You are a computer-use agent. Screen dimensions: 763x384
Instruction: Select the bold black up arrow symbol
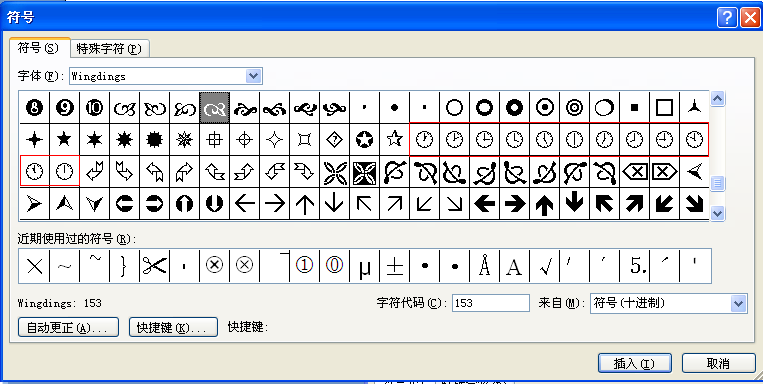point(545,203)
